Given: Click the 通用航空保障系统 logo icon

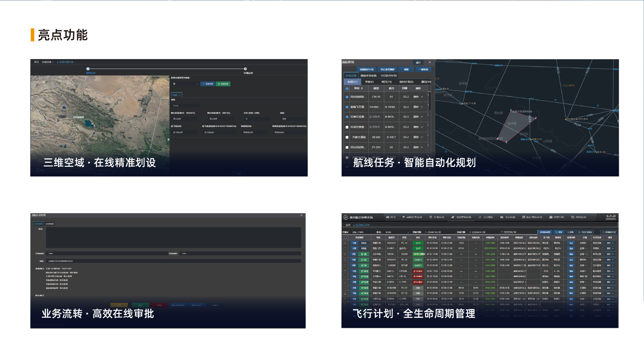Looking at the screenshot, I should 346,217.
